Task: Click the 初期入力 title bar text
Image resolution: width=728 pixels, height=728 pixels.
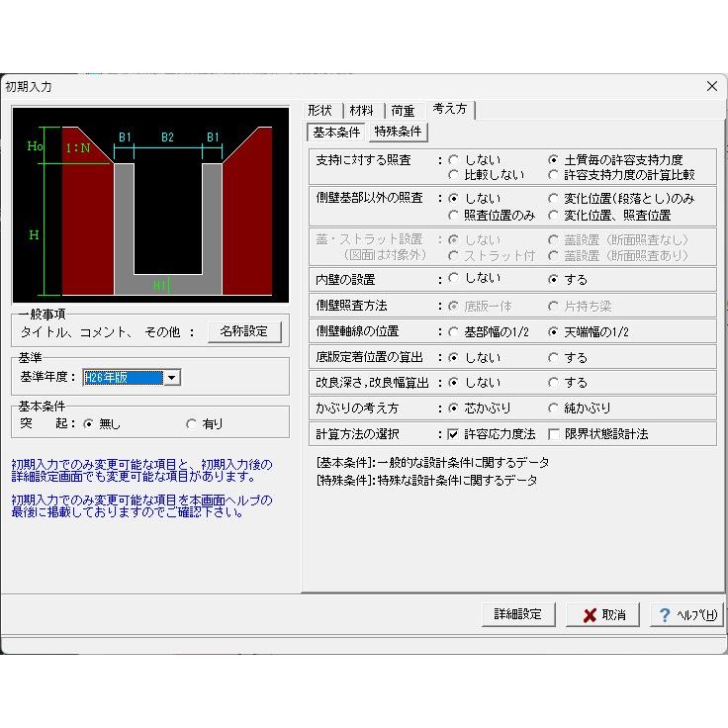Action: pyautogui.click(x=29, y=87)
